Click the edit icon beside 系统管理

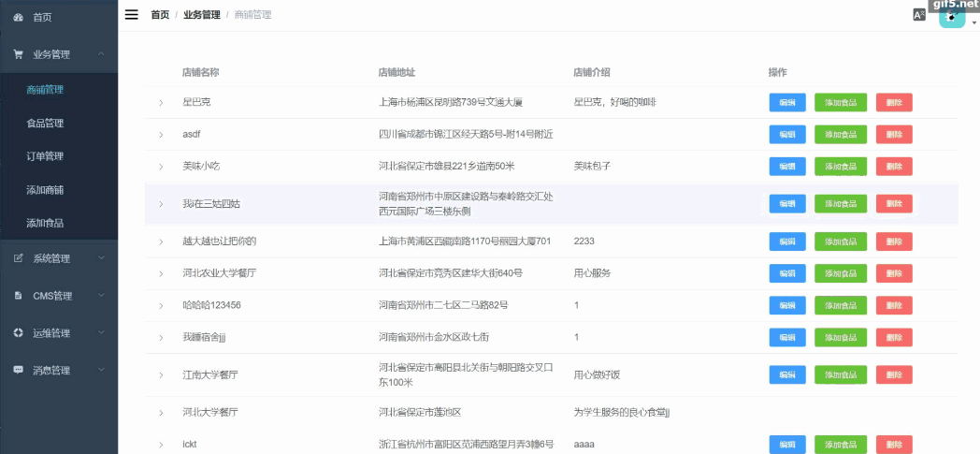[18, 258]
